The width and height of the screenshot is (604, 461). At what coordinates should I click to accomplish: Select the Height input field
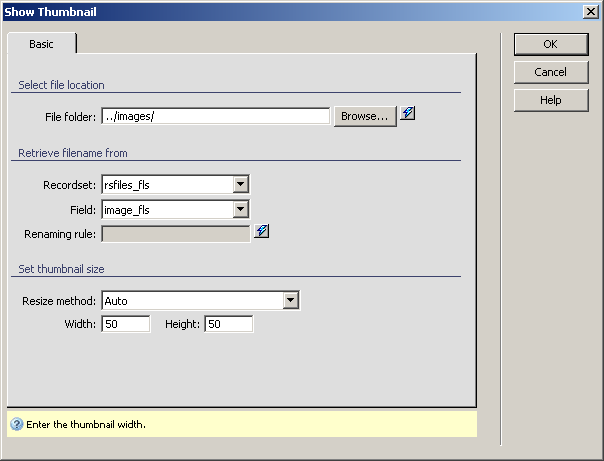click(x=228, y=324)
